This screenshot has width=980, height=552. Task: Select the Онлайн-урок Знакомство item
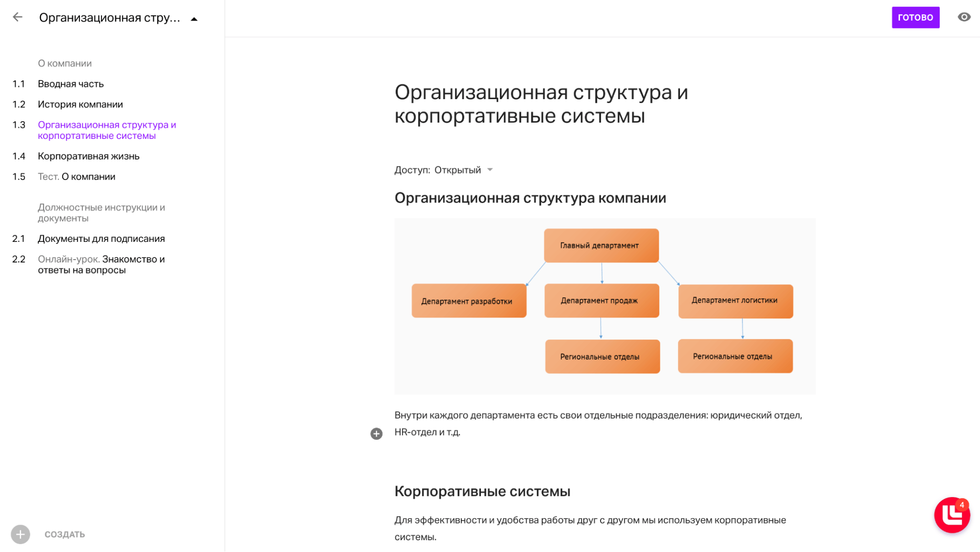[101, 264]
